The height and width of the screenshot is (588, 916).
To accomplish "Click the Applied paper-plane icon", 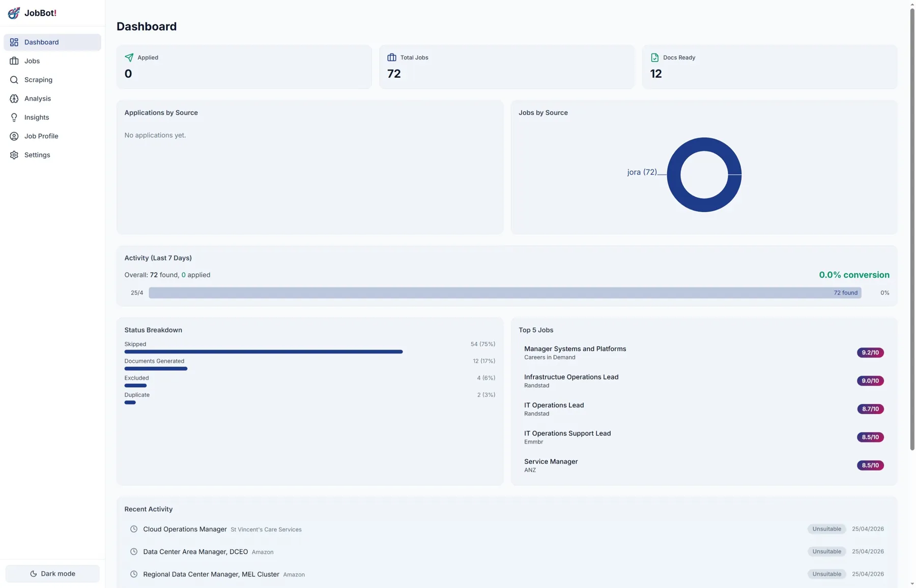I will tap(129, 57).
